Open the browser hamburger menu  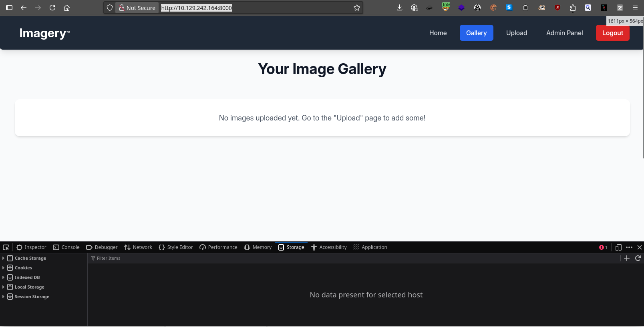pyautogui.click(x=635, y=8)
